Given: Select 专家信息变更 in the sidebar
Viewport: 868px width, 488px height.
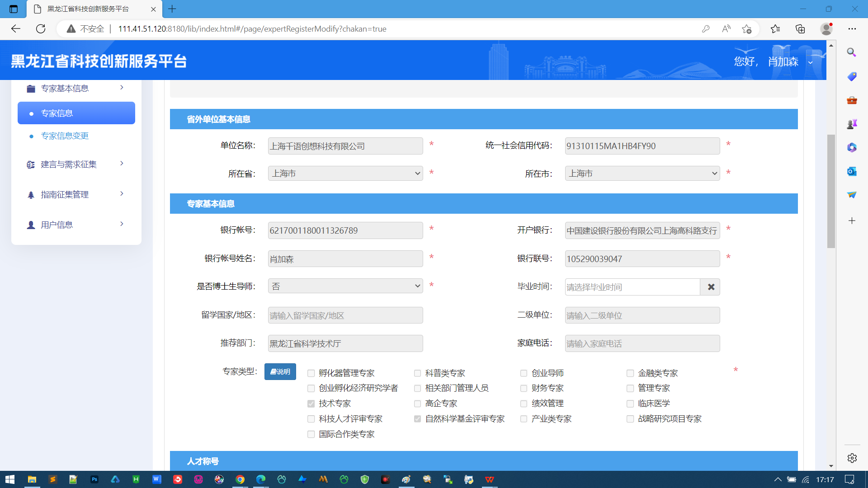Looking at the screenshot, I should 65,136.
